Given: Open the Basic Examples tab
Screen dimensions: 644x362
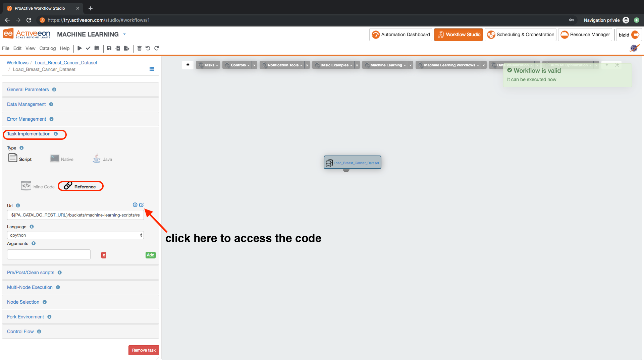Looking at the screenshot, I should click(x=334, y=65).
